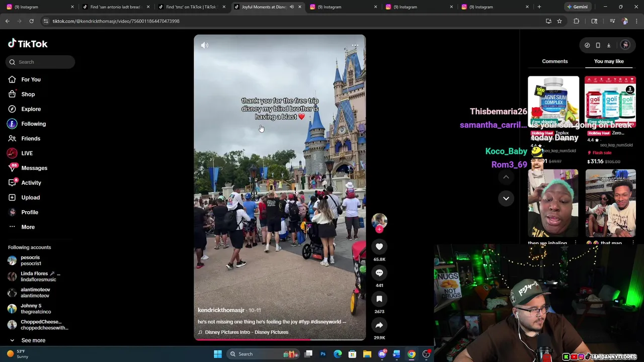The height and width of the screenshot is (362, 644).
Task: Expand See more following accounts
Action: pyautogui.click(x=33, y=340)
